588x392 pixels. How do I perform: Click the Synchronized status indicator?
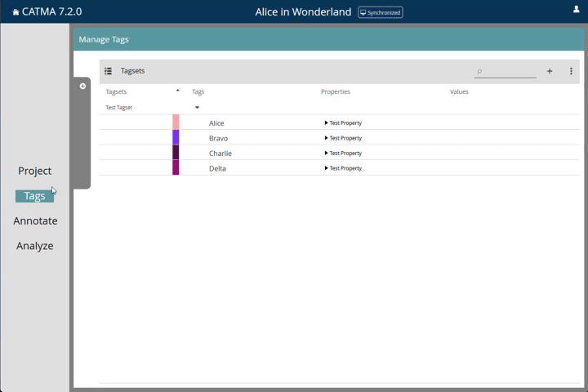tap(380, 12)
